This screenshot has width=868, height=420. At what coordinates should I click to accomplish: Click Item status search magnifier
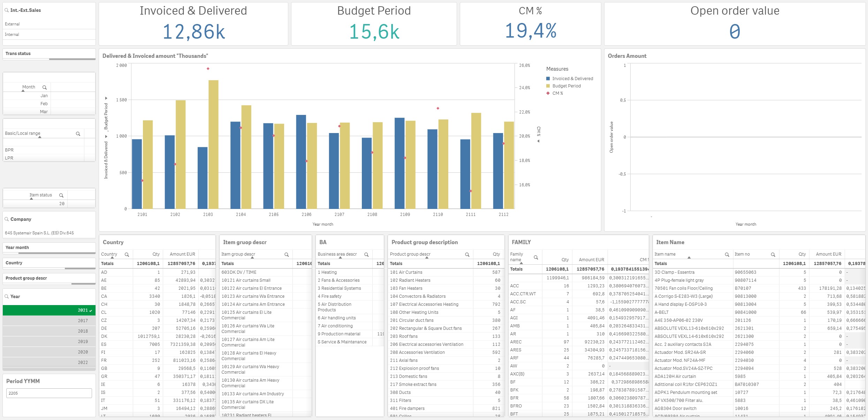(x=61, y=195)
